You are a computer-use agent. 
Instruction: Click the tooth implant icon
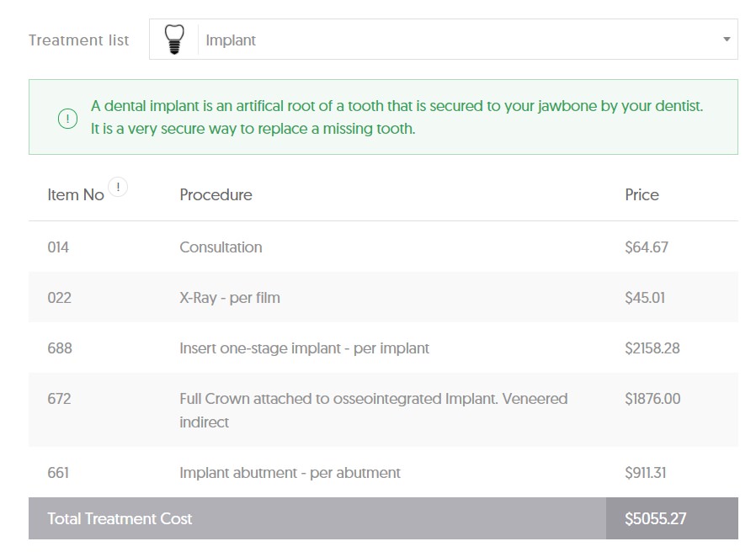[174, 40]
